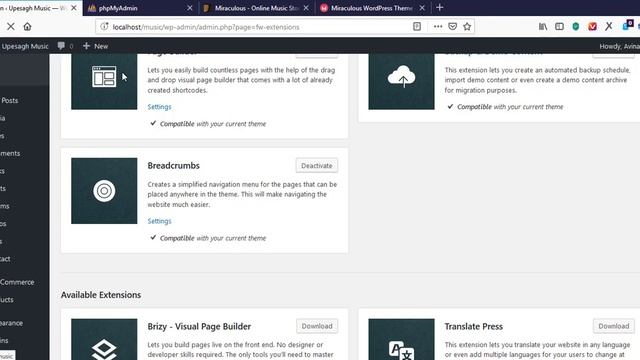This screenshot has width=640, height=360.
Task: Open the Howdy user account menu
Action: click(x=619, y=46)
